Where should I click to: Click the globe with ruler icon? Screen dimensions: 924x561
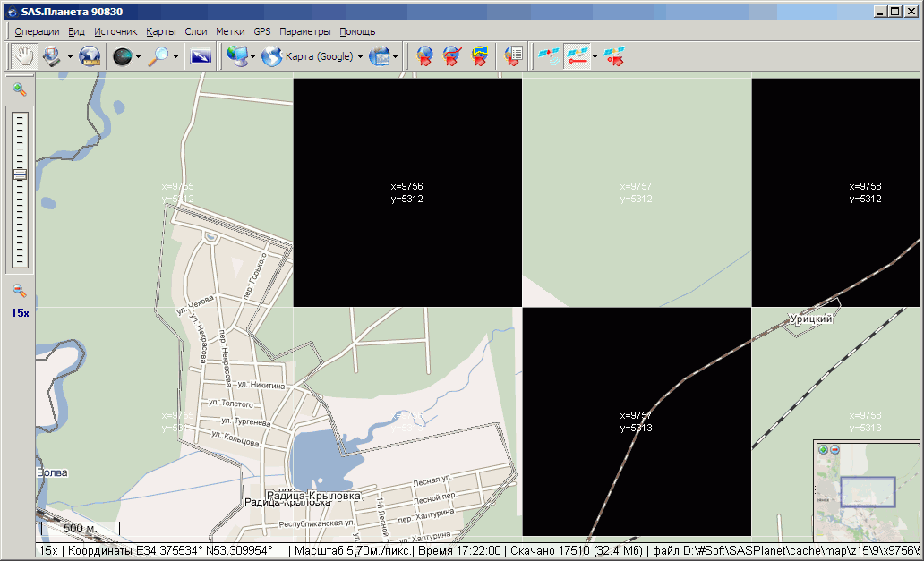(90, 56)
